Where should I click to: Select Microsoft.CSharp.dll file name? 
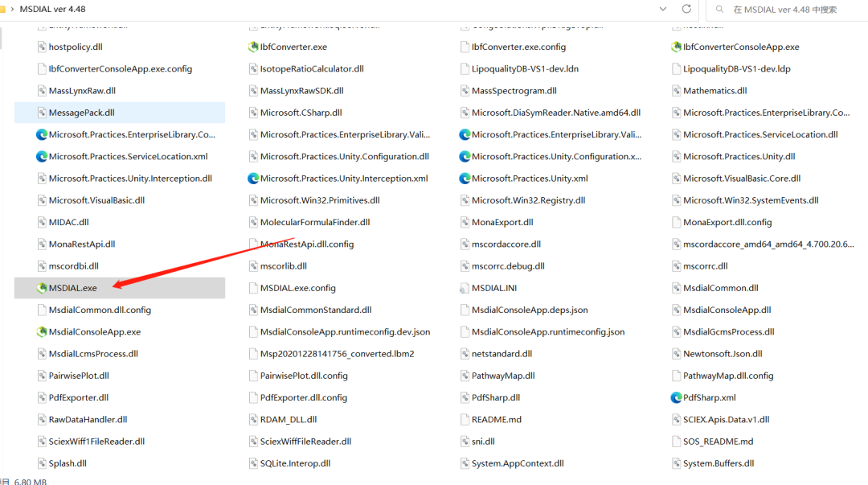301,113
